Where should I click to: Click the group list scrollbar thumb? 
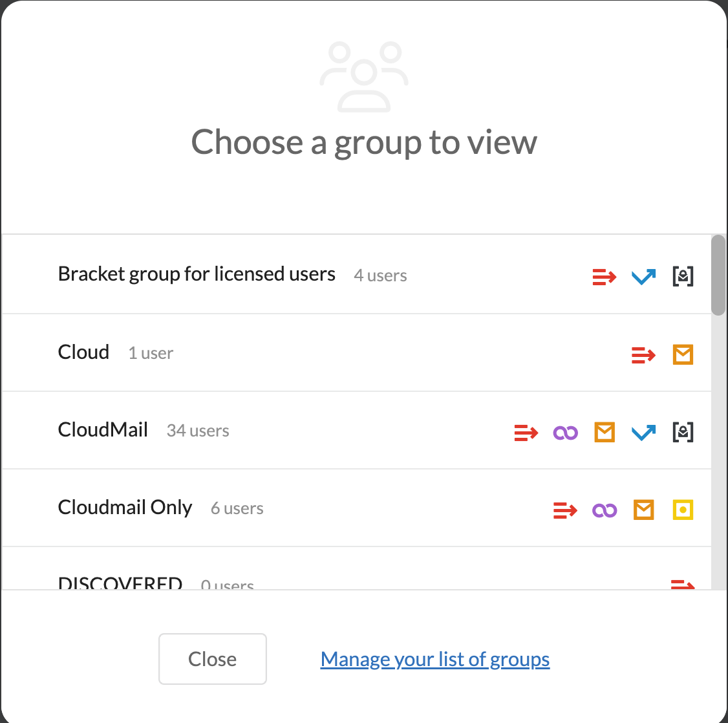click(x=718, y=275)
